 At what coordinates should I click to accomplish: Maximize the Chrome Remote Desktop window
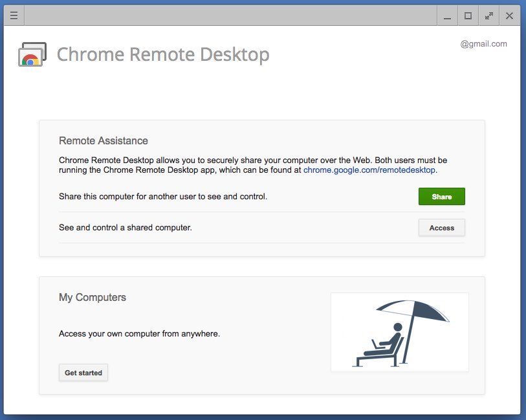click(x=468, y=16)
